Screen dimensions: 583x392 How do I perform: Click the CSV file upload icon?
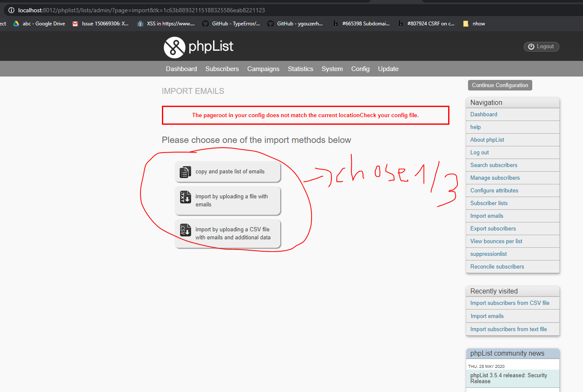click(185, 230)
